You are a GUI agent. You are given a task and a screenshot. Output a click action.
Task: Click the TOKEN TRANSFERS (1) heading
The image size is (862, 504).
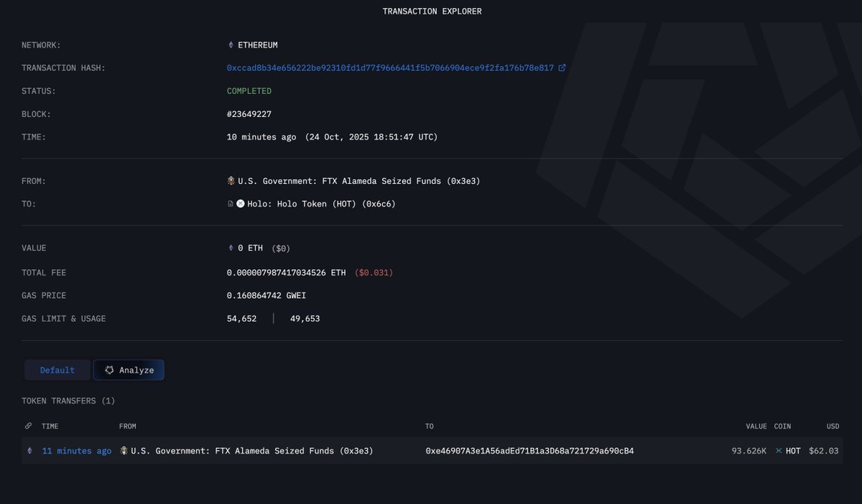tap(68, 401)
